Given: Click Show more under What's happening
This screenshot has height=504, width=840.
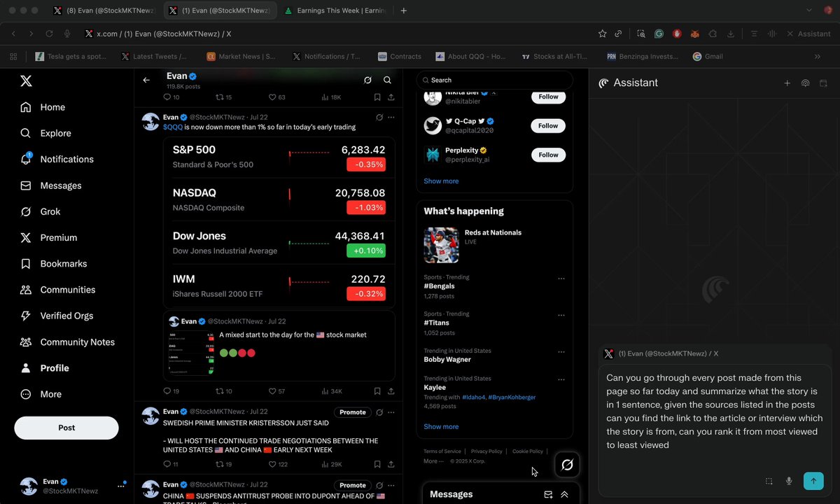Looking at the screenshot, I should 441,426.
